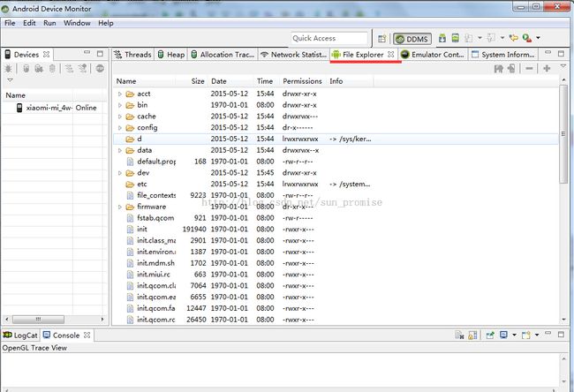Close the Devices tab
Image resolution: width=574 pixels, height=392 pixels.
(46, 54)
